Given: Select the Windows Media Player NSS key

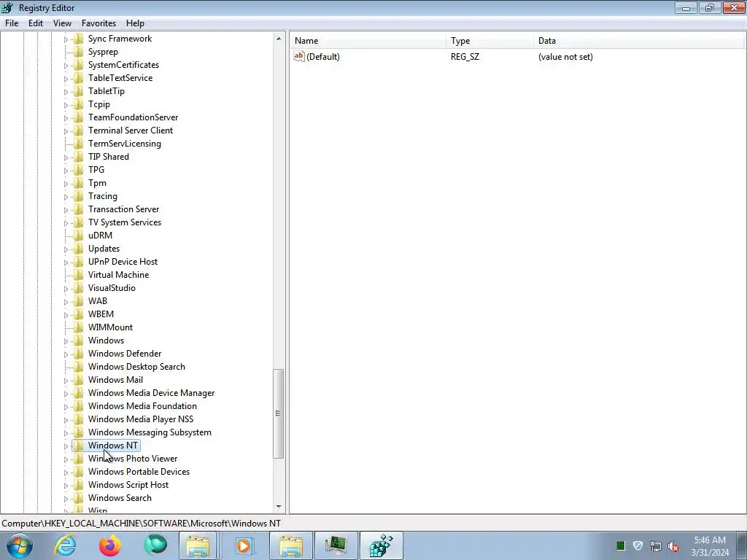Looking at the screenshot, I should [x=141, y=419].
